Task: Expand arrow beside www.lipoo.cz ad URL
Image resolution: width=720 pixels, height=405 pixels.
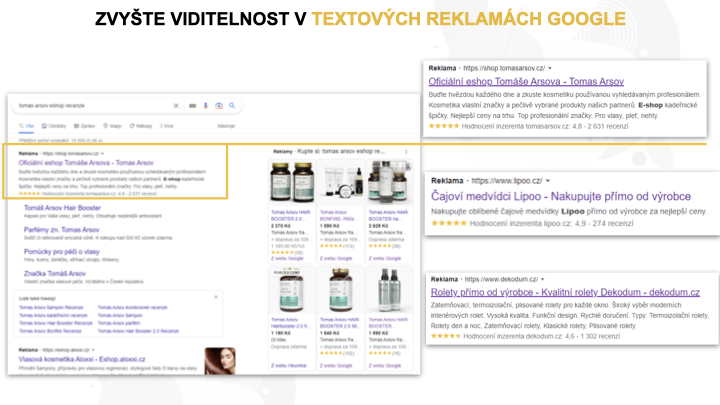Action: pos(548,181)
